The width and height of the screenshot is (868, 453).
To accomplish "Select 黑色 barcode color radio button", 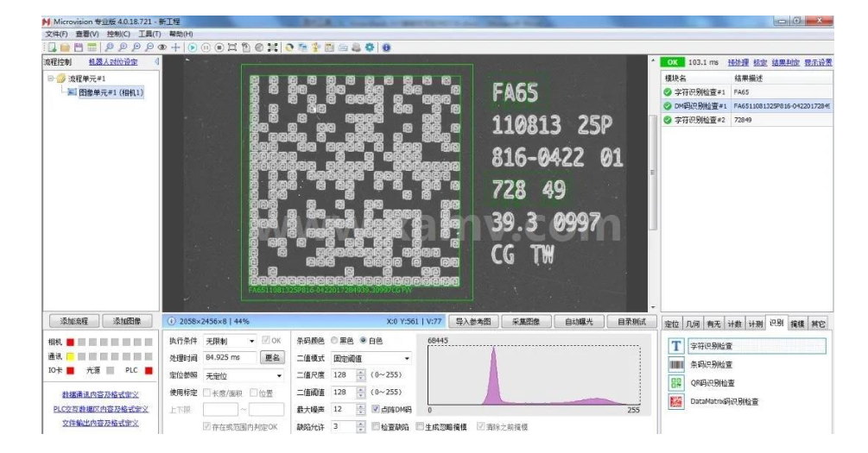I will [334, 341].
